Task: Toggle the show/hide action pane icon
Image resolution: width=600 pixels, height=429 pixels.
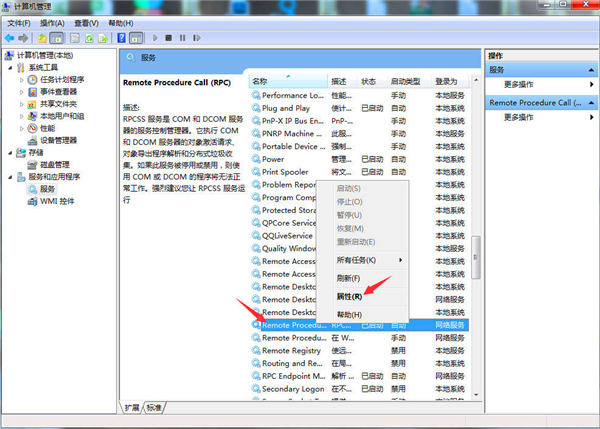Action: pos(136,38)
